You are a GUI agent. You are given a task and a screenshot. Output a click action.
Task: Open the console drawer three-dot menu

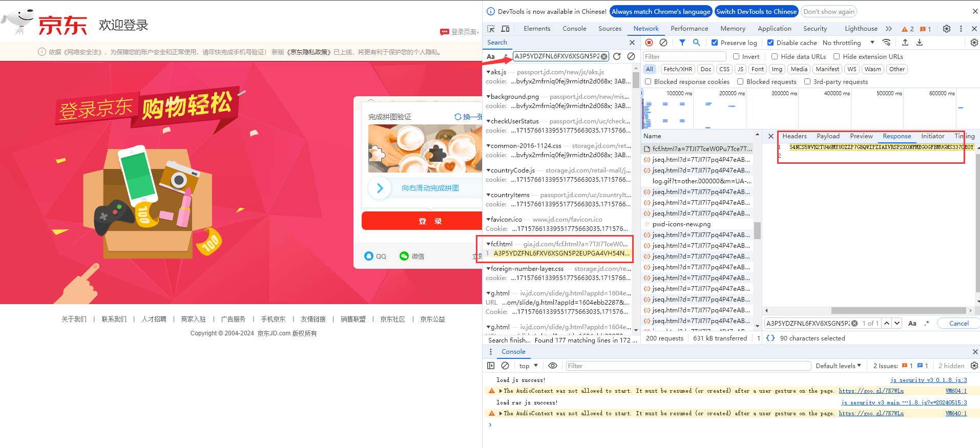[x=491, y=352]
